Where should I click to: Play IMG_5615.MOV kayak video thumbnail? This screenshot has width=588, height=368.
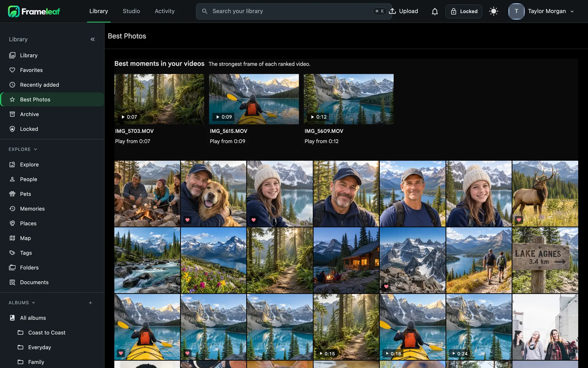tap(254, 99)
